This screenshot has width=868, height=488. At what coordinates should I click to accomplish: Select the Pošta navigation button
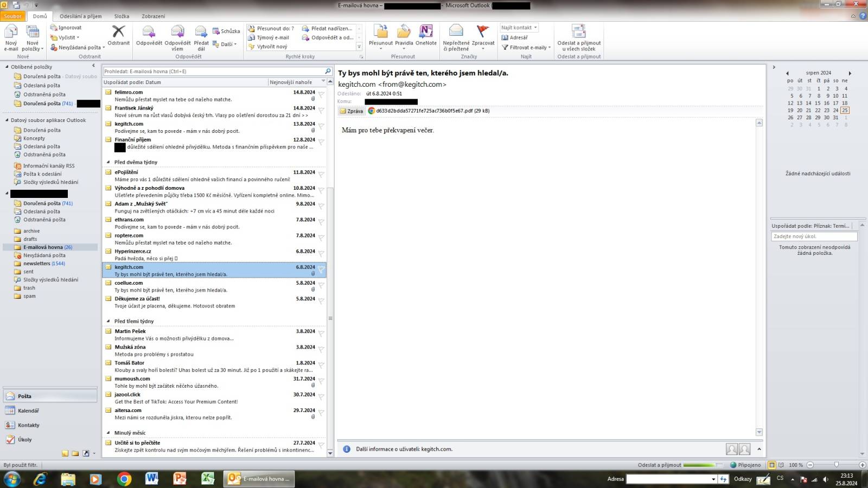click(50, 396)
